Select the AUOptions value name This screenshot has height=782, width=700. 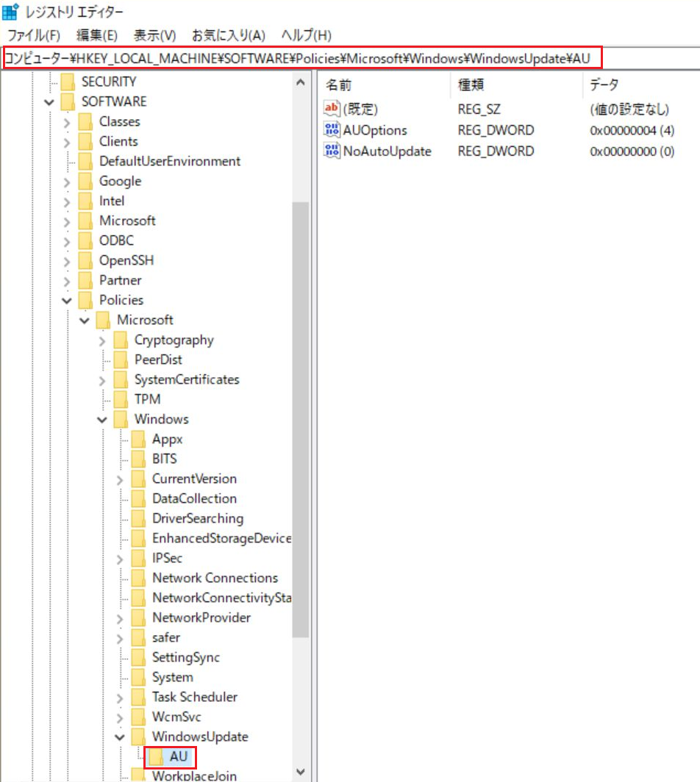tap(375, 130)
